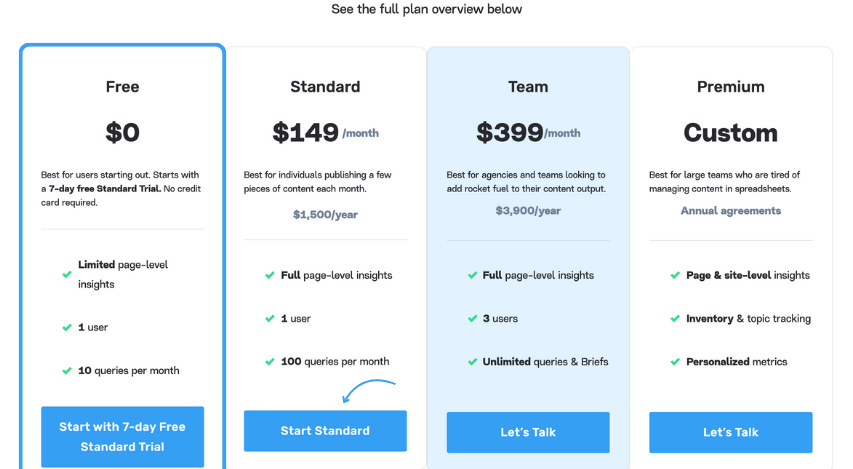853x469 pixels.
Task: Click the Free plan card title
Action: (x=122, y=87)
